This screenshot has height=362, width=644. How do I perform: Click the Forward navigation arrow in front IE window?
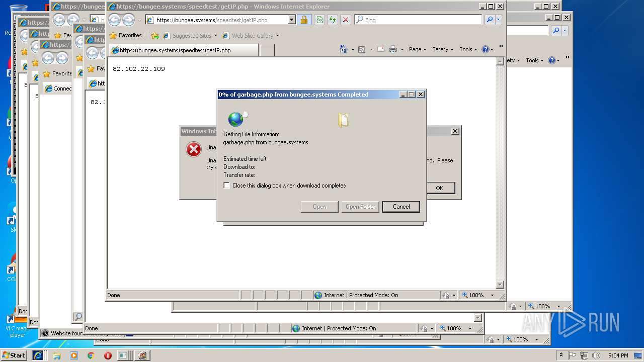coord(128,20)
